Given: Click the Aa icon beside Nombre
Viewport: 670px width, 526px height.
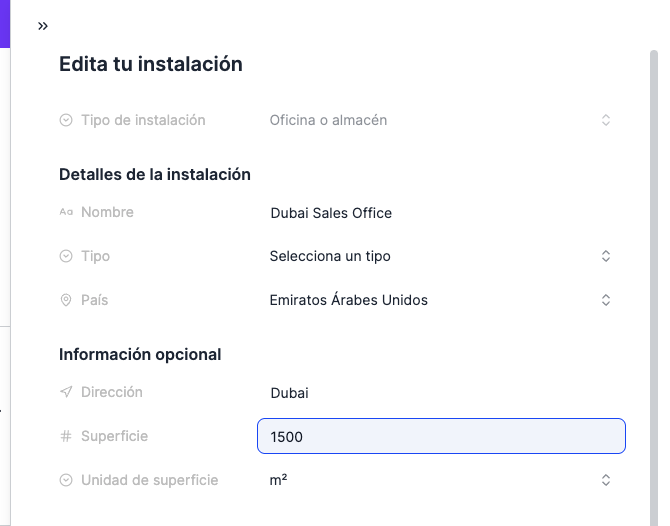Looking at the screenshot, I should pyautogui.click(x=66, y=212).
